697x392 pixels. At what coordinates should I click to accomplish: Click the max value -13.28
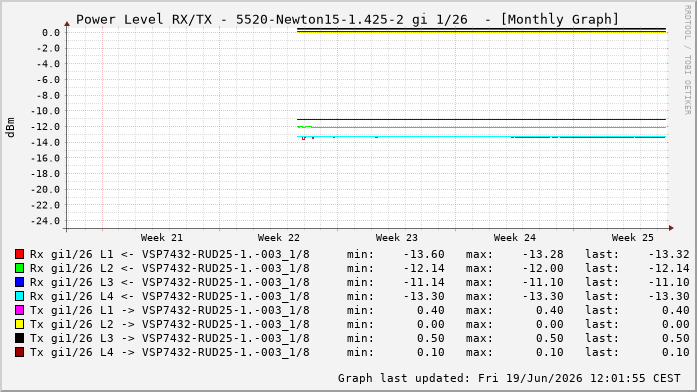click(543, 255)
